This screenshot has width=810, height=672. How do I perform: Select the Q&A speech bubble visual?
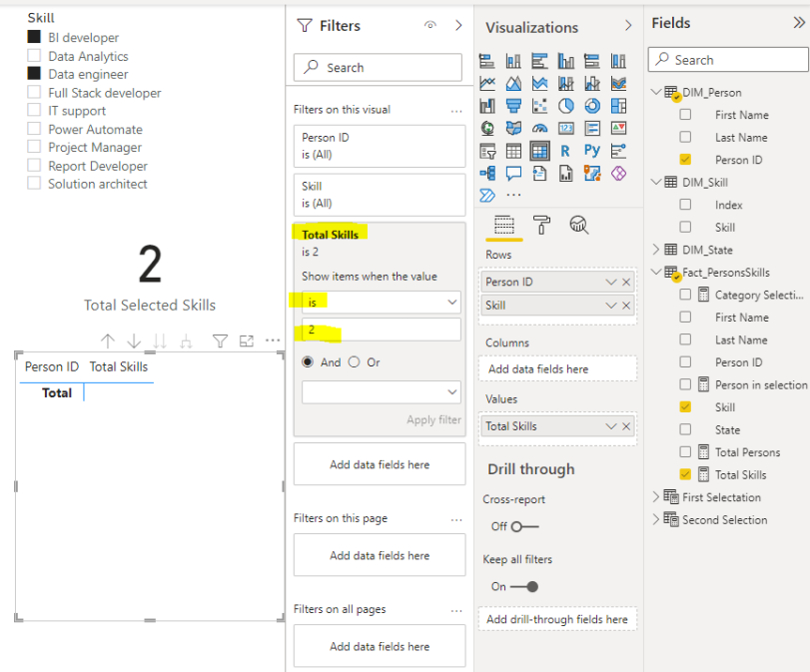513,174
